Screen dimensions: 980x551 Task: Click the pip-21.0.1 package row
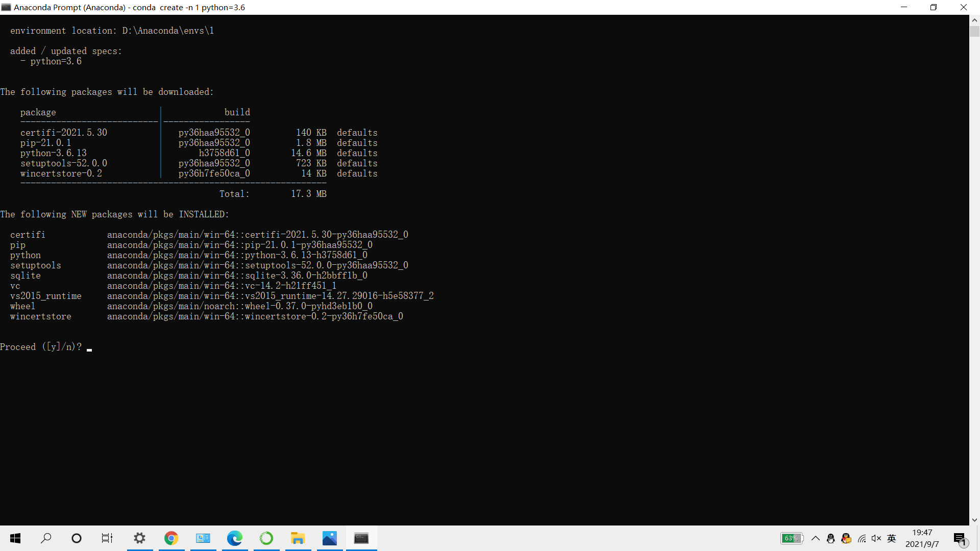[199, 143]
